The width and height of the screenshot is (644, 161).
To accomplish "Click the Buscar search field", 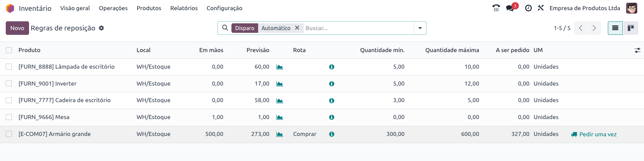I will click(x=358, y=28).
